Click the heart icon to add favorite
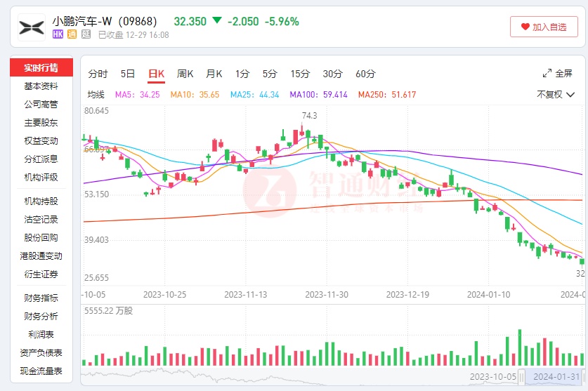588x391 pixels. tap(525, 27)
